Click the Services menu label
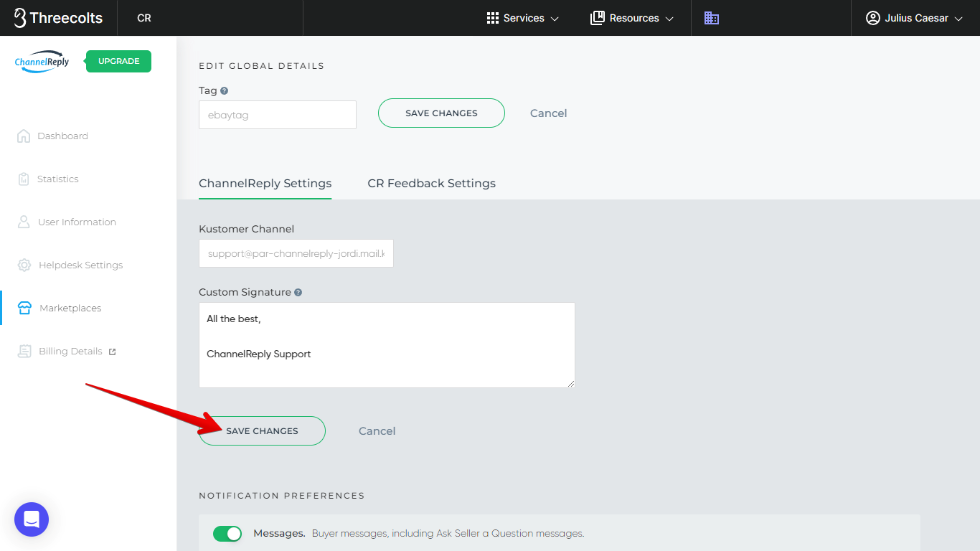Screen dimensions: 980x551 524,18
